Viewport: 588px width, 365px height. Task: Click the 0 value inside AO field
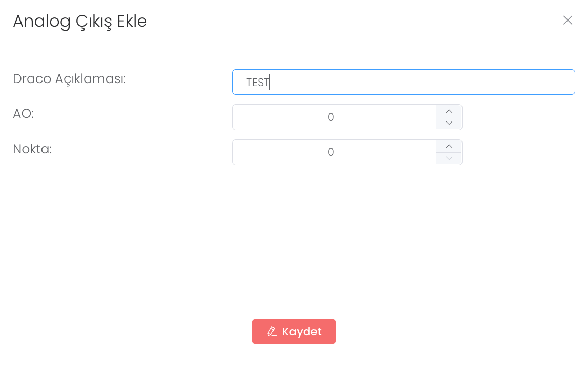331,117
